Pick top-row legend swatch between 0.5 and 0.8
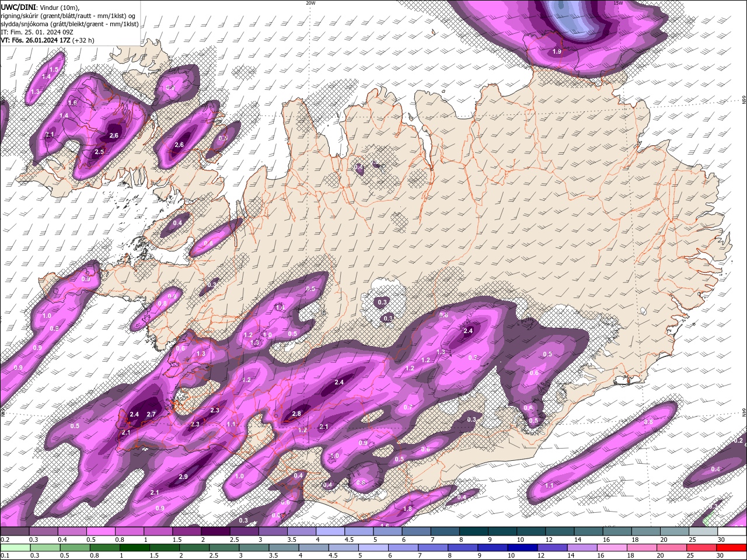Image resolution: width=747 pixels, height=560 pixels. (x=101, y=531)
